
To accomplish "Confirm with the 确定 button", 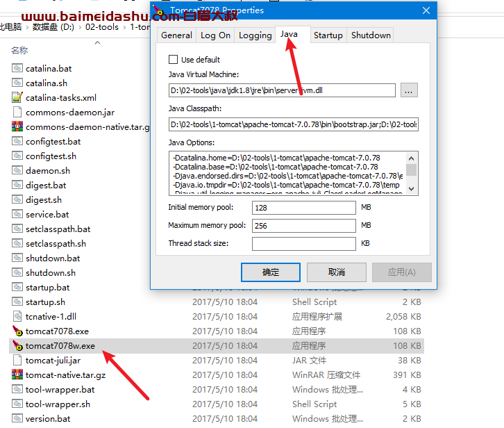I will tap(271, 272).
